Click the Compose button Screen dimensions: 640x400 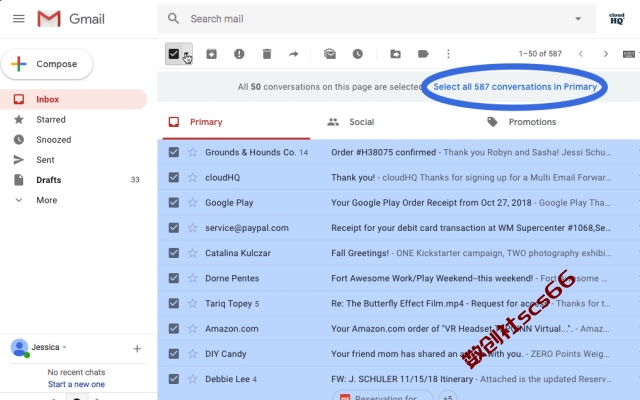(47, 64)
